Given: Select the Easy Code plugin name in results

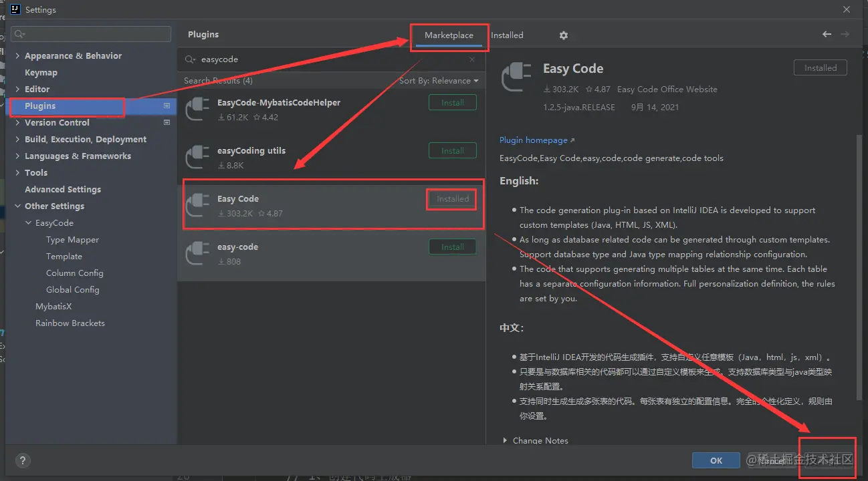Looking at the screenshot, I should (238, 199).
